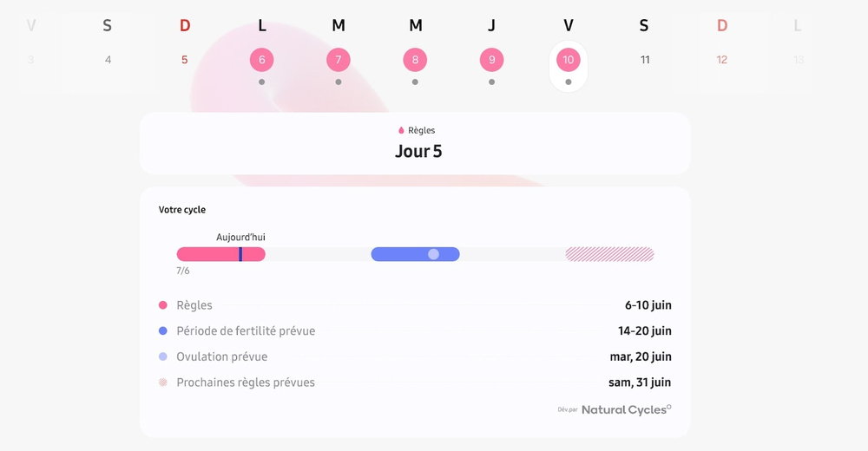Select Sunday 5 in the calendar
The image size is (868, 451).
point(184,60)
